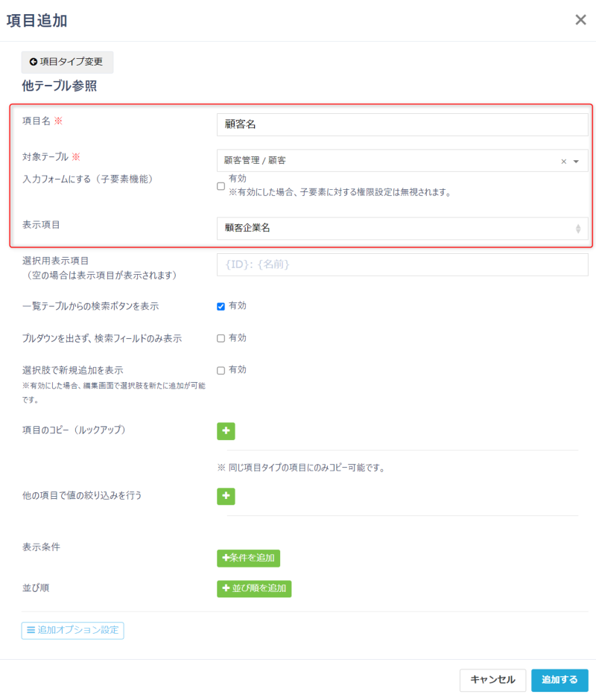Click the green plus for 項目のコピー lookup
The height and width of the screenshot is (700, 596).
pyautogui.click(x=226, y=431)
